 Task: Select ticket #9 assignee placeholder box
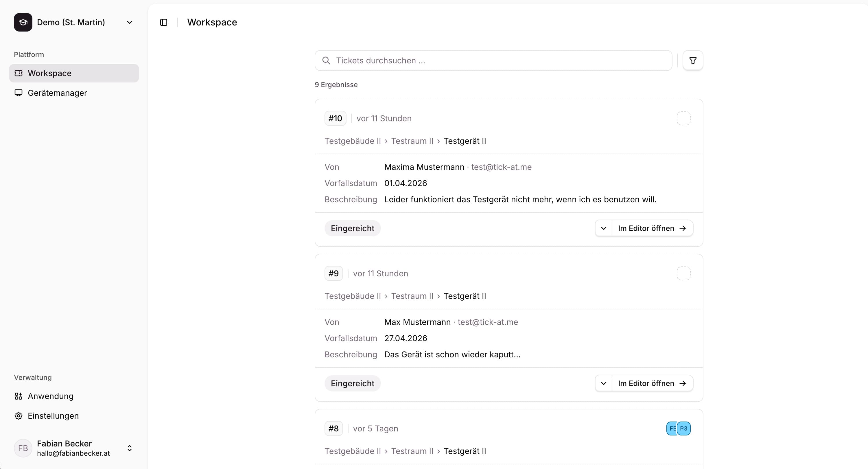pos(683,273)
